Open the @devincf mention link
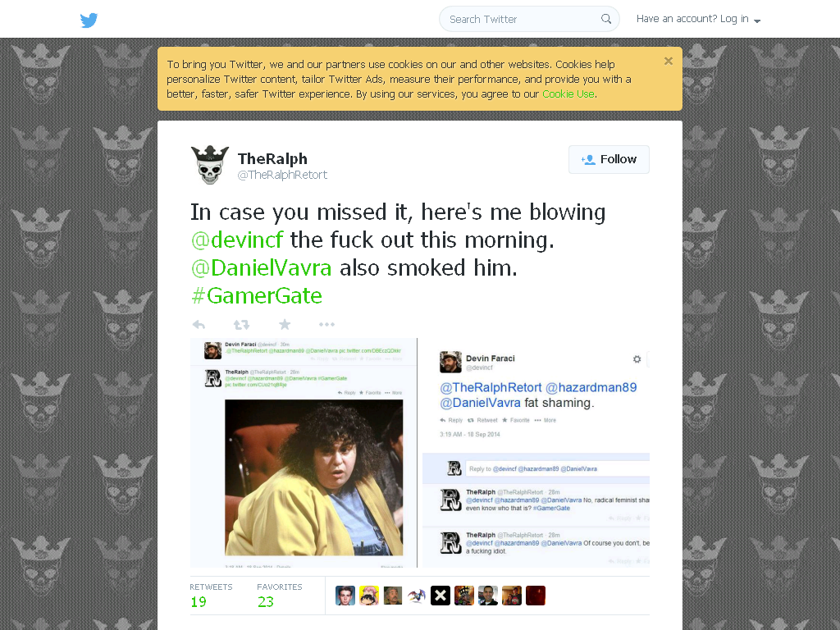Viewport: 840px width, 630px height. [x=237, y=240]
